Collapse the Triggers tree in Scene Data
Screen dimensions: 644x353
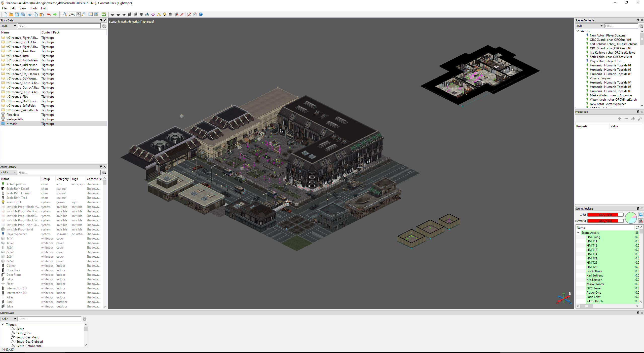(x=3, y=324)
